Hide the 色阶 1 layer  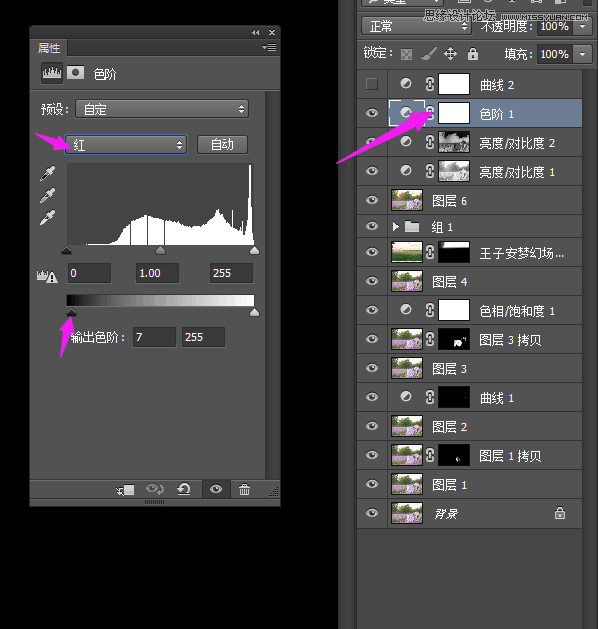(x=372, y=113)
